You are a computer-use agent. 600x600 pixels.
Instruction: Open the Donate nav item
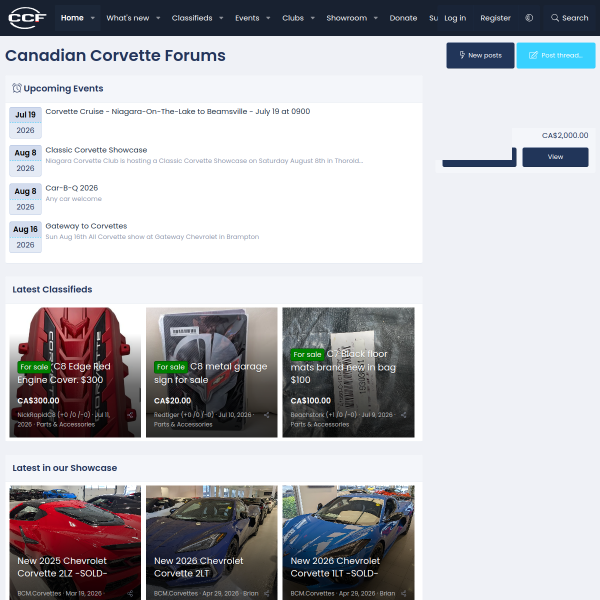point(403,18)
